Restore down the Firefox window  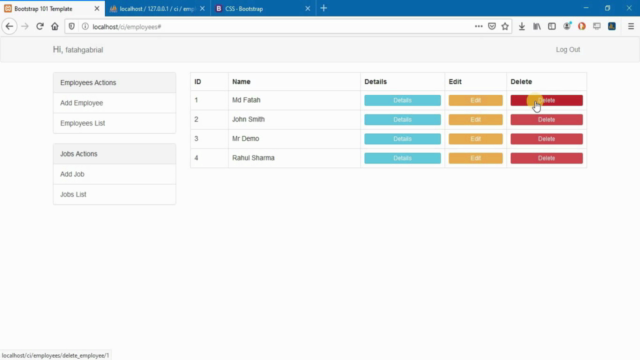607,8
